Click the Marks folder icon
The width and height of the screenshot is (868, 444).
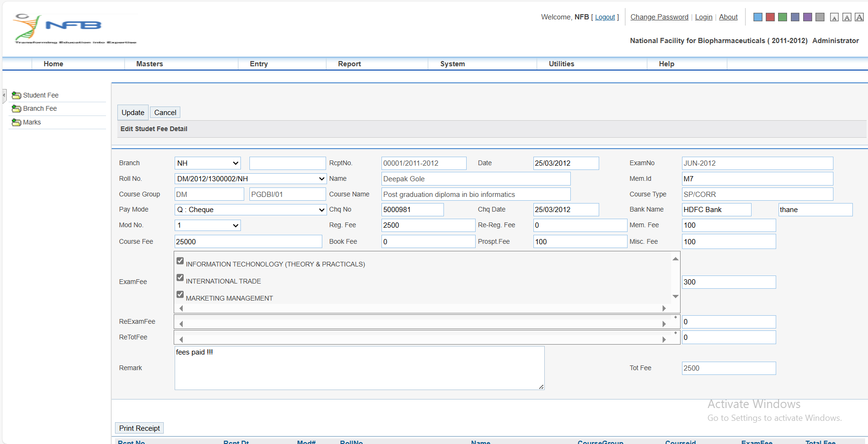(16, 122)
